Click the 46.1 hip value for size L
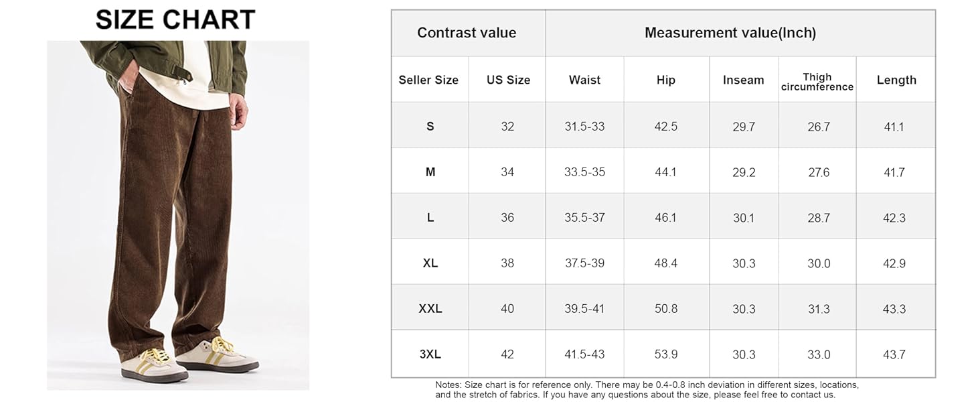This screenshot has height=402, width=980. pos(665,218)
